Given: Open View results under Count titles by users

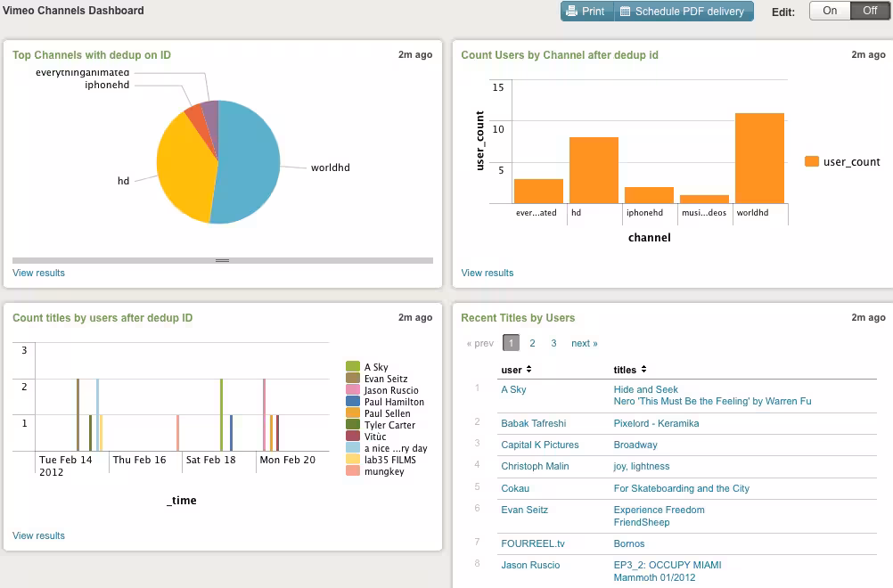Looking at the screenshot, I should (38, 535).
